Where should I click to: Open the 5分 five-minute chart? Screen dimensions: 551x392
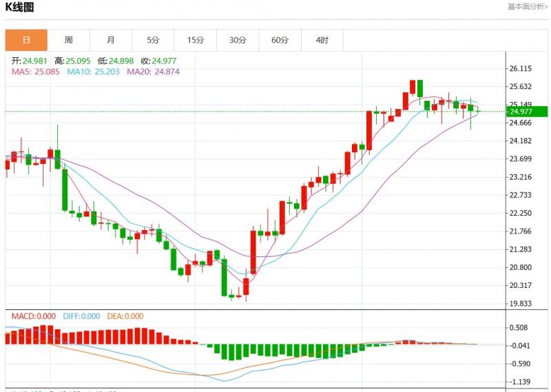pos(153,40)
